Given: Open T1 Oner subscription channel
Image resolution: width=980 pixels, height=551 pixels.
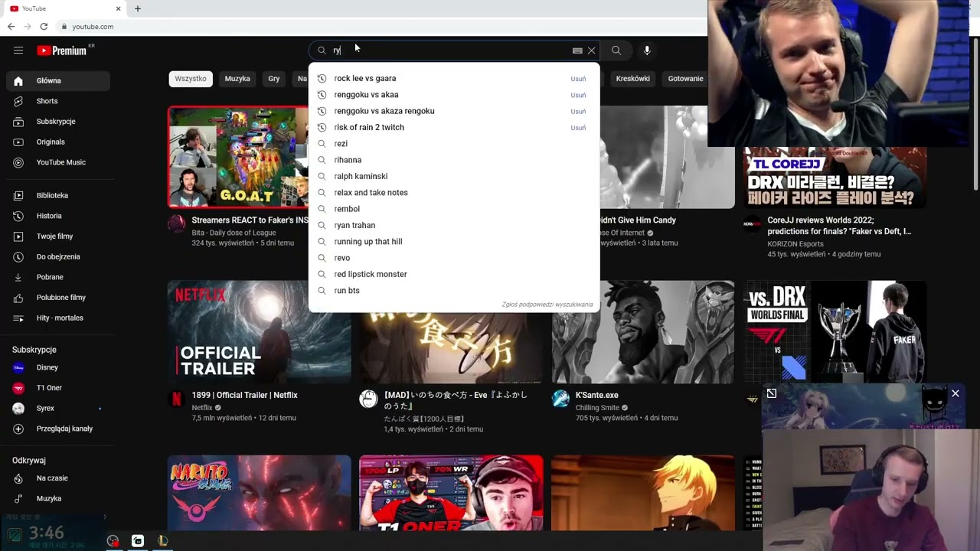Looking at the screenshot, I should 58,388.
